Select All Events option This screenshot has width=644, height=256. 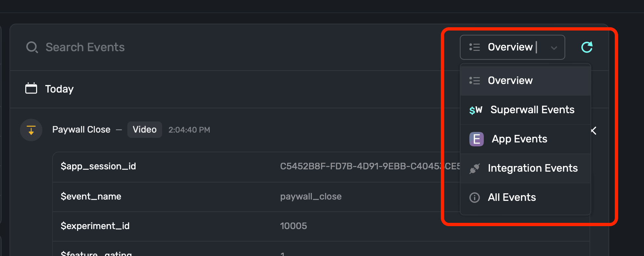526,198
